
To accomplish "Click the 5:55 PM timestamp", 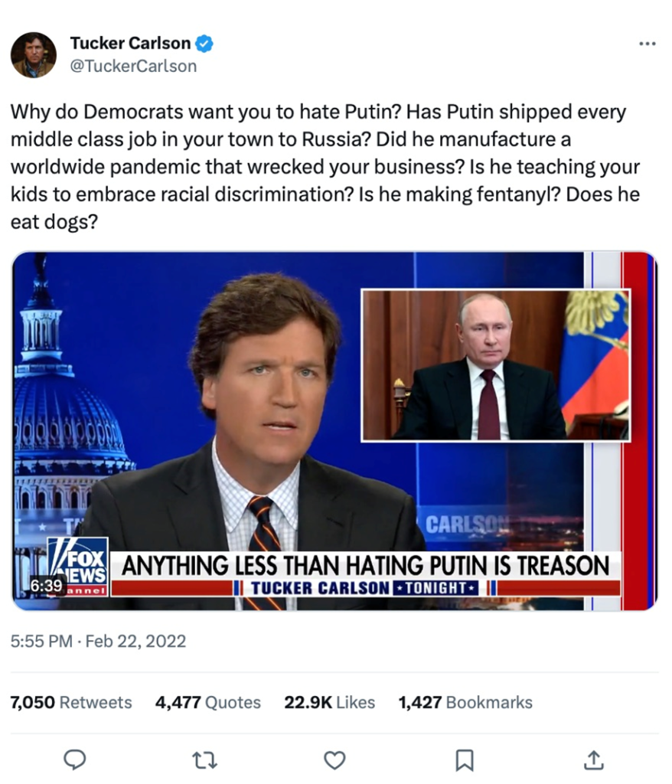I will pos(41,641).
